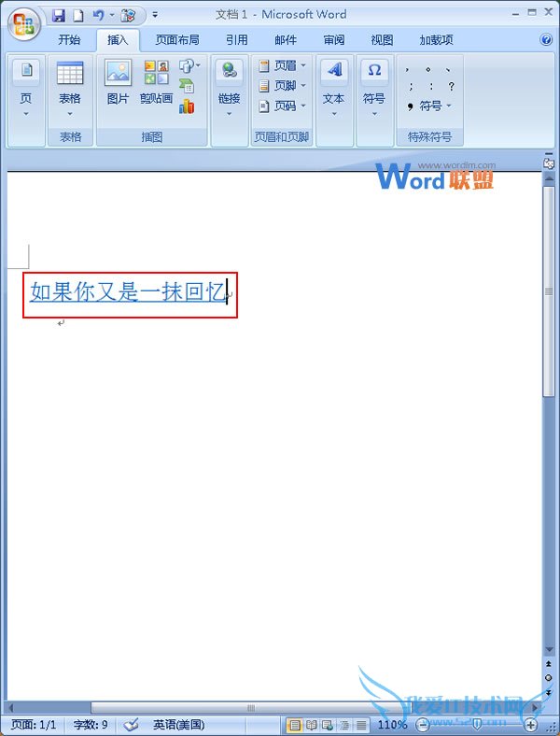The image size is (560, 736).
Task: Save the document from Quick Access toolbar
Action: (59, 15)
